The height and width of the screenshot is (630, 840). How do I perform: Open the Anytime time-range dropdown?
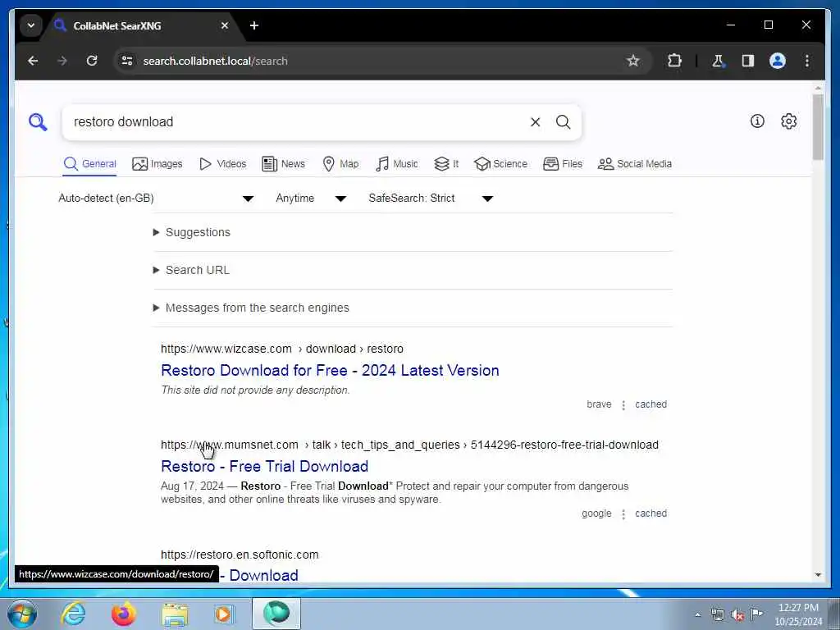pyautogui.click(x=311, y=199)
